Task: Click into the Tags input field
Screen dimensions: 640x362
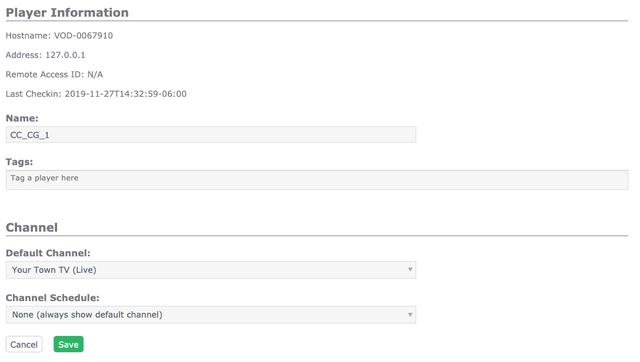Action: point(317,180)
